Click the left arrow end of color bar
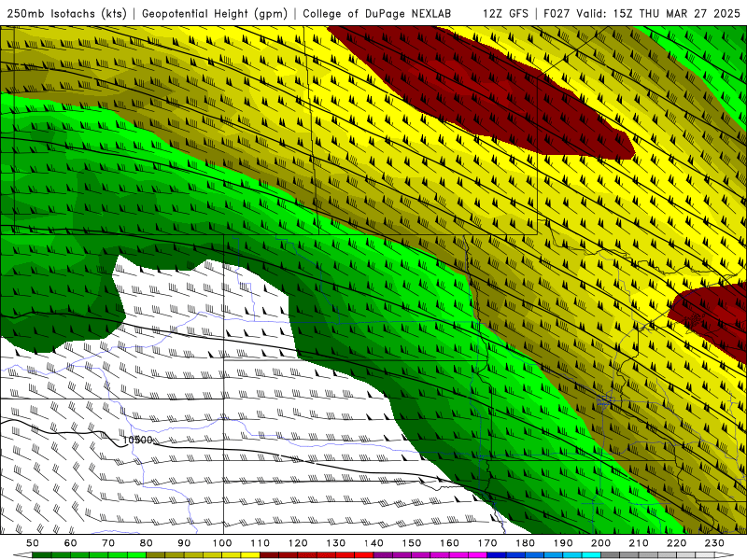 [x=22, y=555]
